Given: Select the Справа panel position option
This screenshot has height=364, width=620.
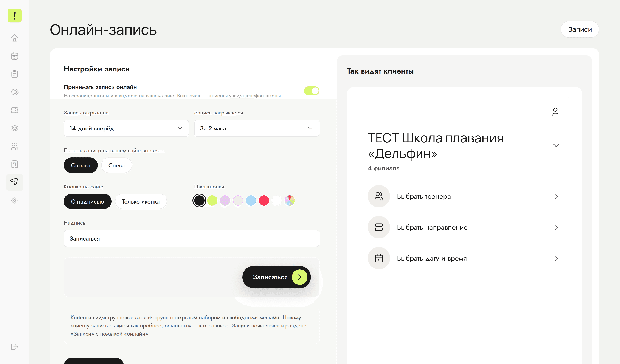Looking at the screenshot, I should [x=81, y=165].
